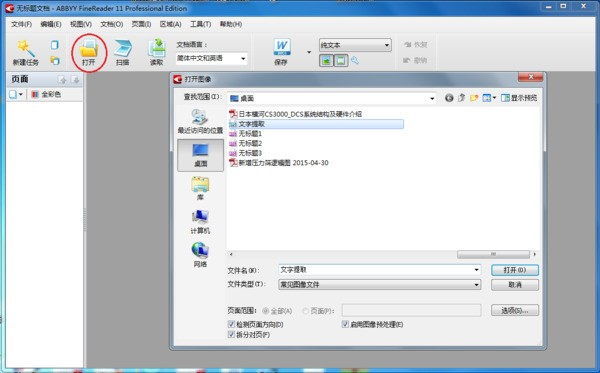Click the 恢复 redo icon
600x373 pixels.
click(x=408, y=44)
